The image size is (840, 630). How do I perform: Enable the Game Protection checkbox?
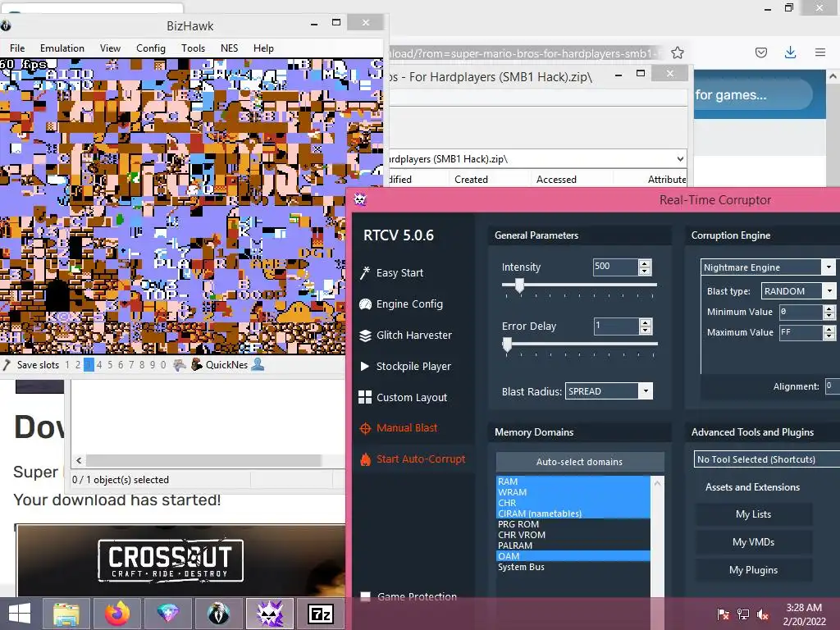coord(365,597)
